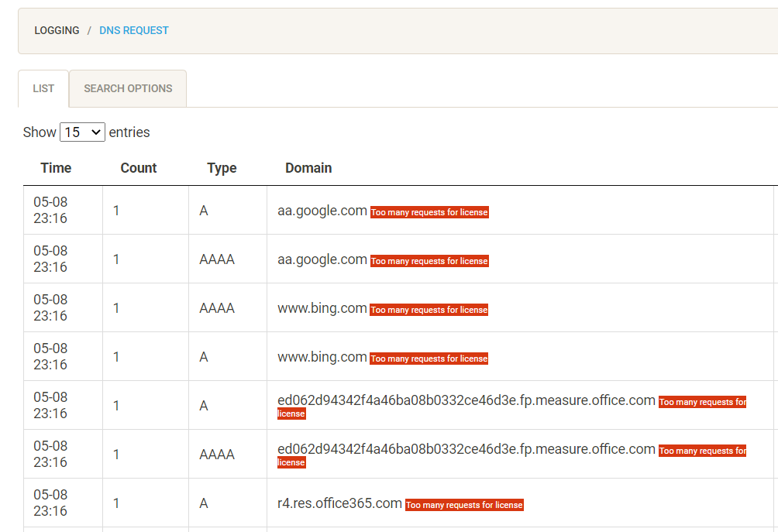Expand the Show entries dropdown
This screenshot has height=532, width=778.
(x=82, y=132)
